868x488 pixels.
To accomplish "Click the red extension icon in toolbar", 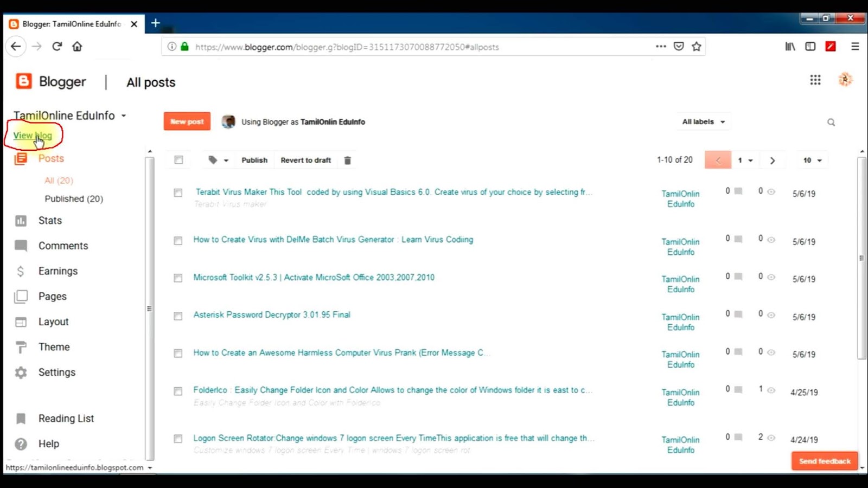I will 831,47.
